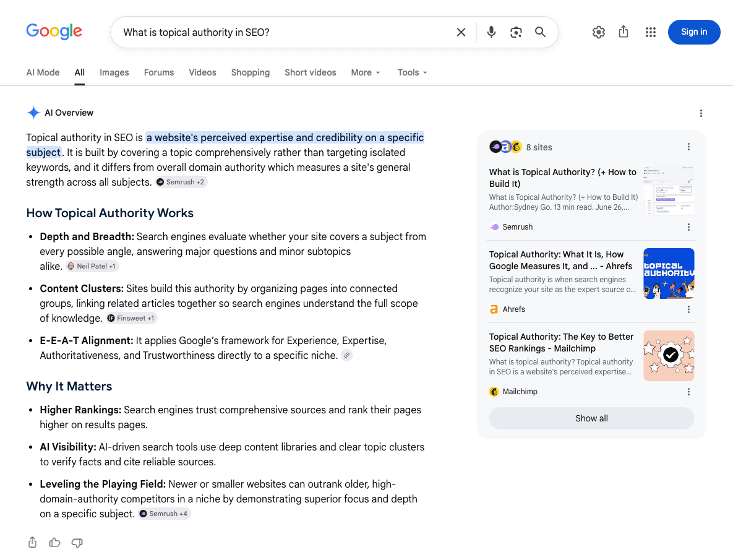This screenshot has width=733, height=560.
Task: Open Mailchimp Topical Authority article link
Action: click(561, 342)
